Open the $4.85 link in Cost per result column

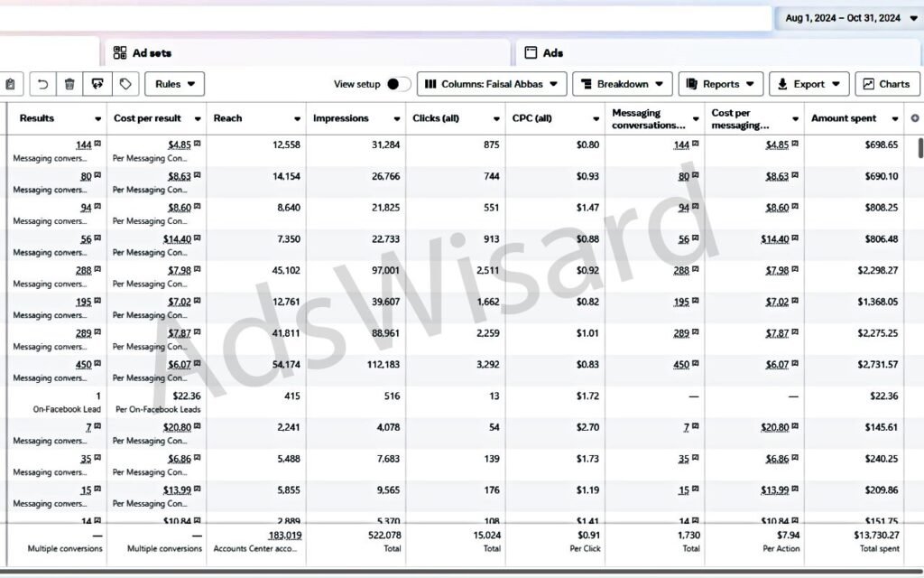(180, 145)
